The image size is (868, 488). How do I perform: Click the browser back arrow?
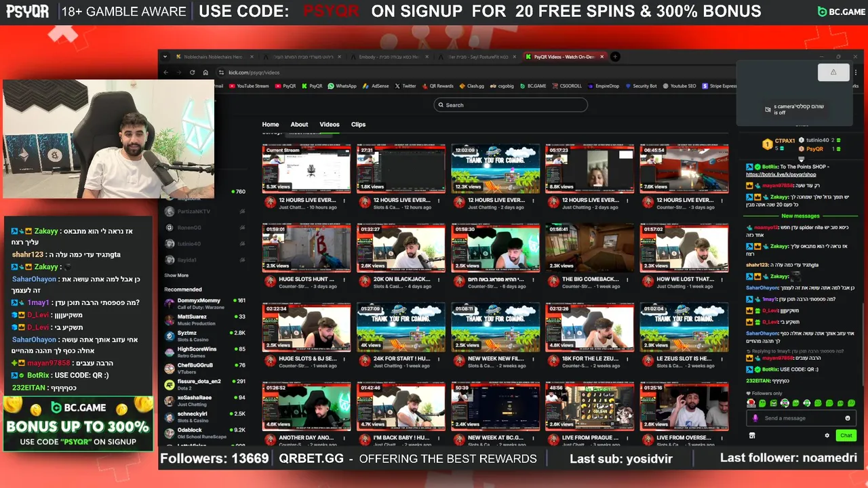tap(166, 73)
